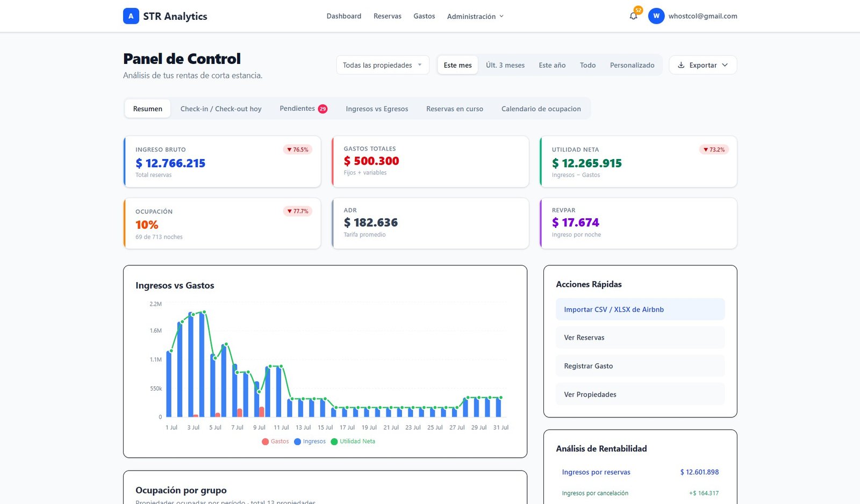Click Registrar Gasto quick action
The height and width of the screenshot is (504, 860).
[640, 366]
